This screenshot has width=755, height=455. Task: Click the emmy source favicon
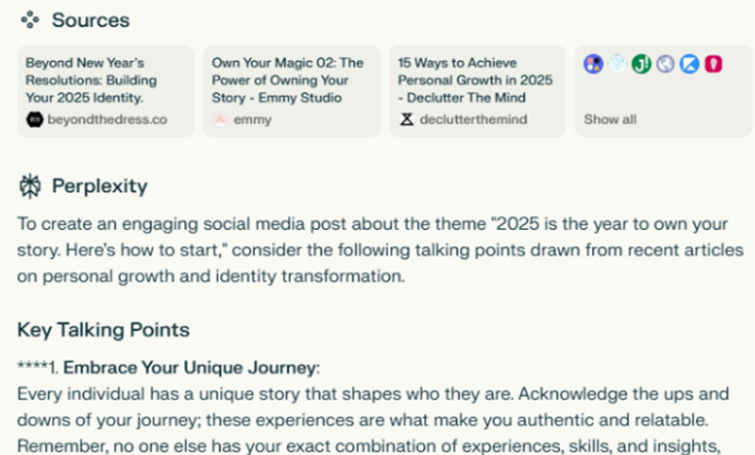(220, 119)
